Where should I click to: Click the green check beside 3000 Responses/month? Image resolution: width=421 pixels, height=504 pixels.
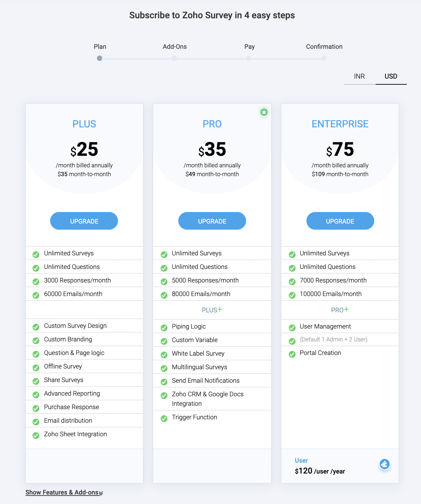click(x=36, y=282)
